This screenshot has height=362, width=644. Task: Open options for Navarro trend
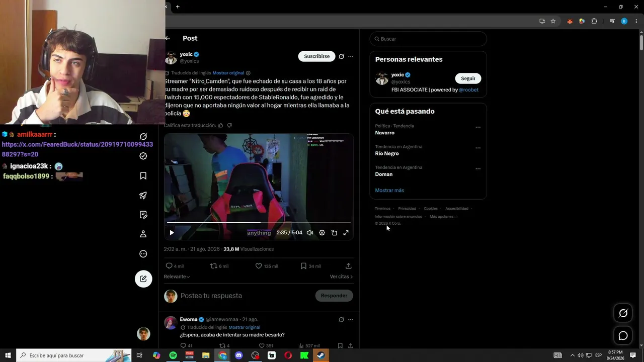(478, 127)
